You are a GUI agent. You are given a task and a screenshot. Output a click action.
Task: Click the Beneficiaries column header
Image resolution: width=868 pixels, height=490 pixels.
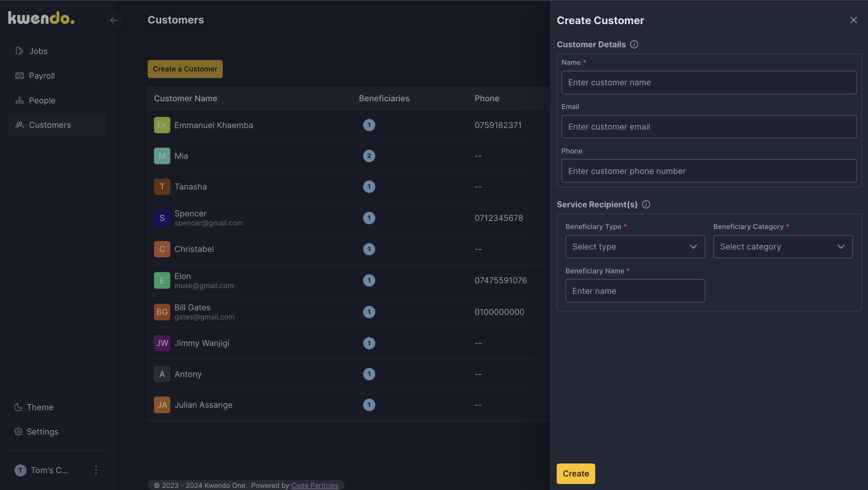click(384, 98)
